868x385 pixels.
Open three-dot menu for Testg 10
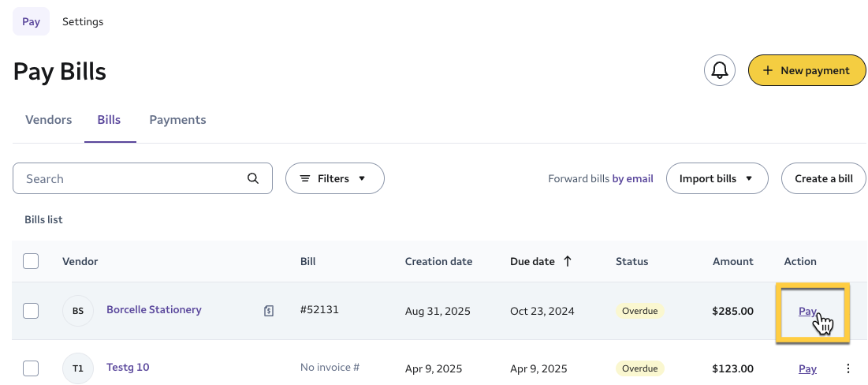848,368
